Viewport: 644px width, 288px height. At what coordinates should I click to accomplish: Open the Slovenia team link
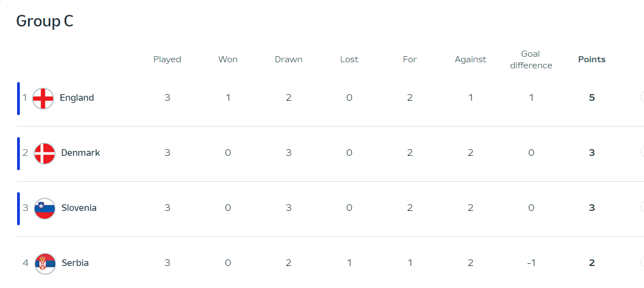[79, 208]
